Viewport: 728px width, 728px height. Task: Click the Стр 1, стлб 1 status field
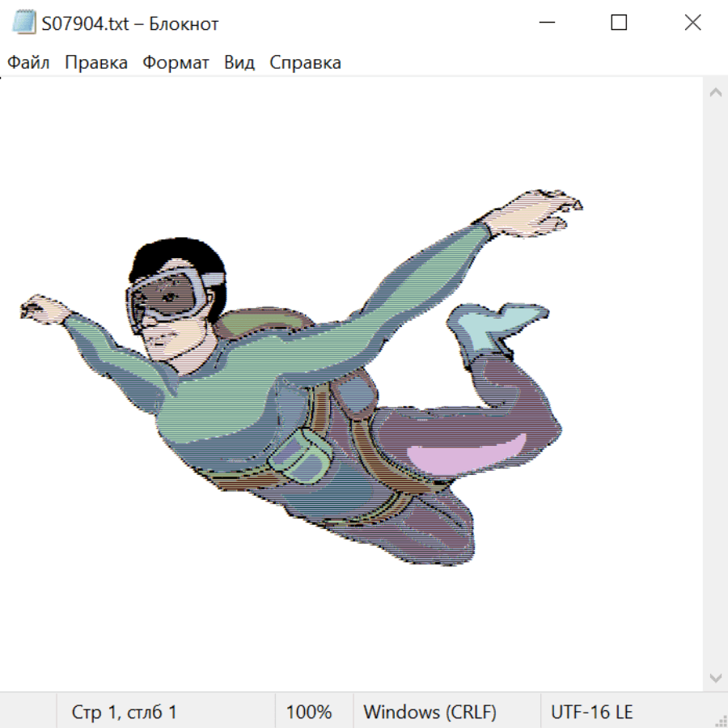125,713
